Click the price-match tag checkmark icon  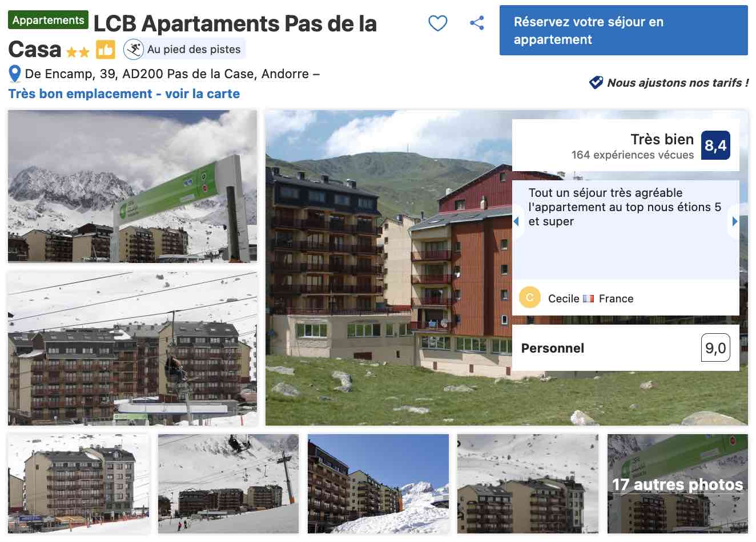pos(596,83)
